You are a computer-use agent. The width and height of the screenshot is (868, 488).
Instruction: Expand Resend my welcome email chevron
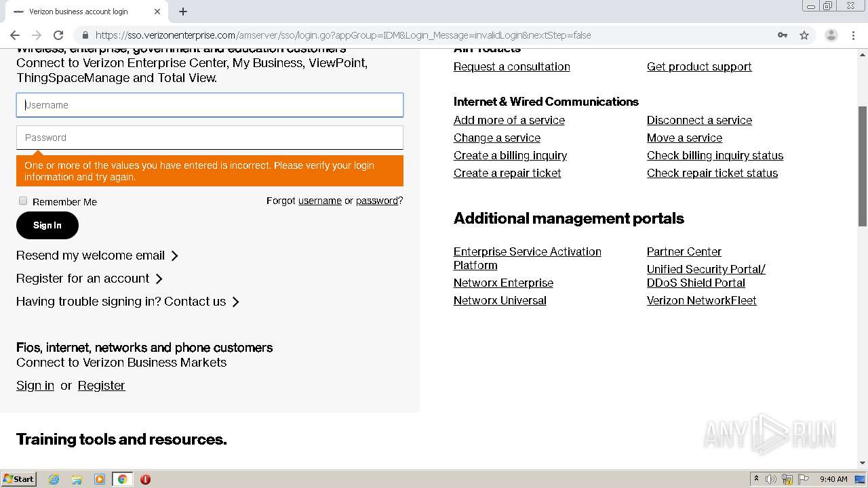tap(174, 256)
